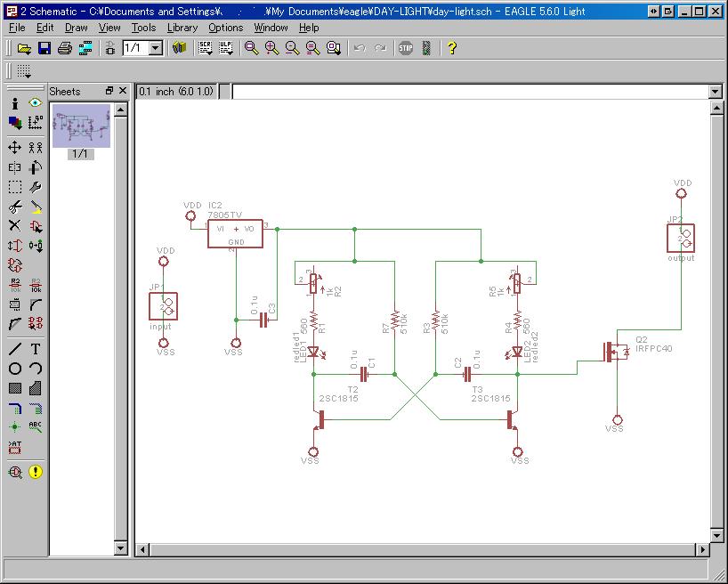Select the 1/1 sheet thumbnail
Image resolution: width=728 pixels, height=584 pixels.
pyautogui.click(x=81, y=126)
